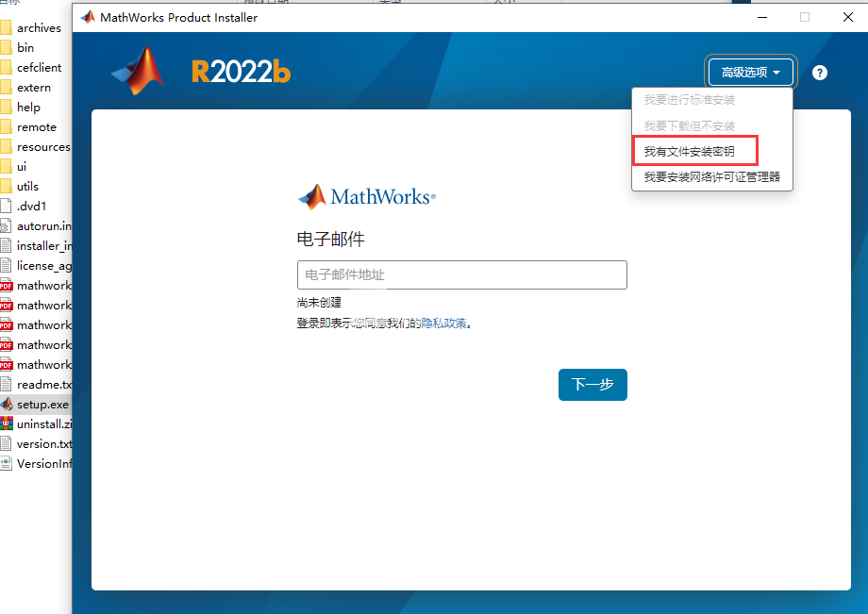This screenshot has width=868, height=614.
Task: Open the 隐私政策 link
Action: pos(443,324)
